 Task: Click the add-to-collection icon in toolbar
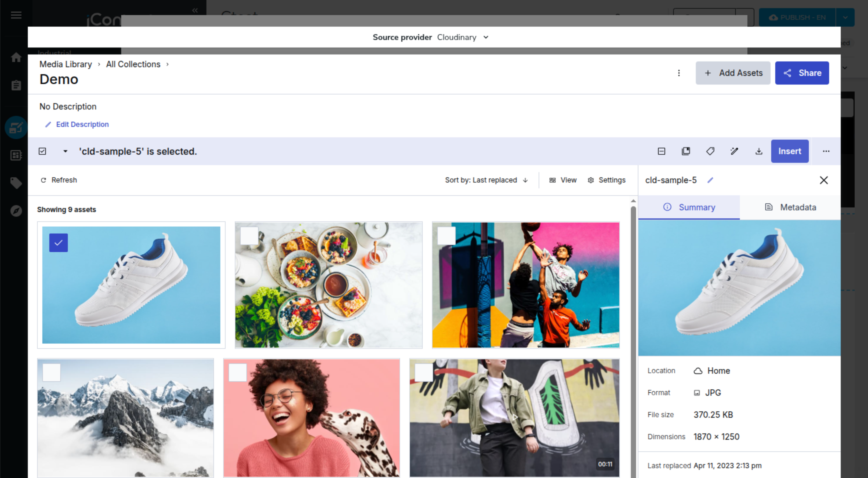(x=686, y=152)
